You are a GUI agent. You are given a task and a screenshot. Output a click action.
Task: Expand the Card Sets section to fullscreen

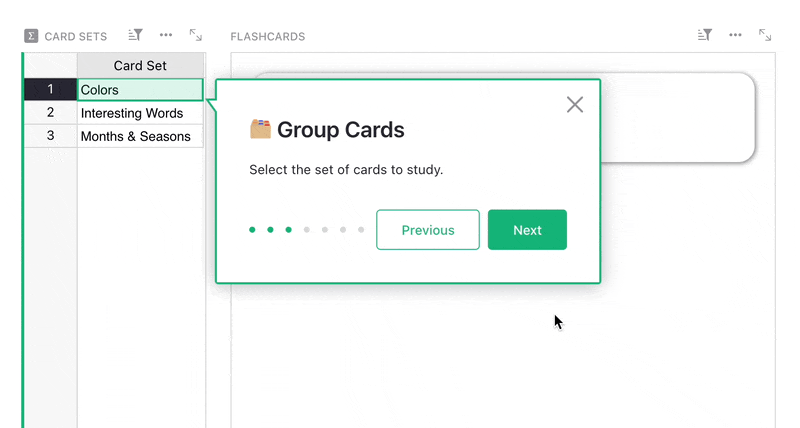coord(196,35)
